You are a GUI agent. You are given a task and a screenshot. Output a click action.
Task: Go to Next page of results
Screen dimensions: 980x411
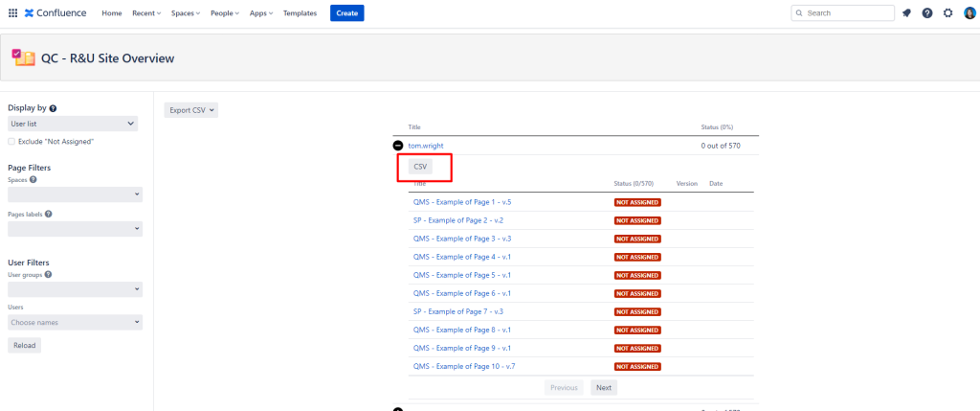click(603, 388)
